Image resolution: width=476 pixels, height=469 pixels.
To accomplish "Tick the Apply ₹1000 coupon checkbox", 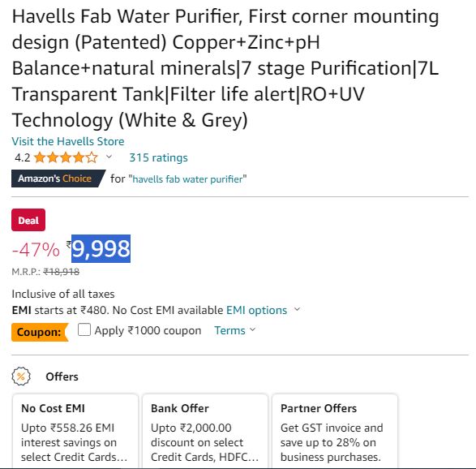I will (84, 329).
